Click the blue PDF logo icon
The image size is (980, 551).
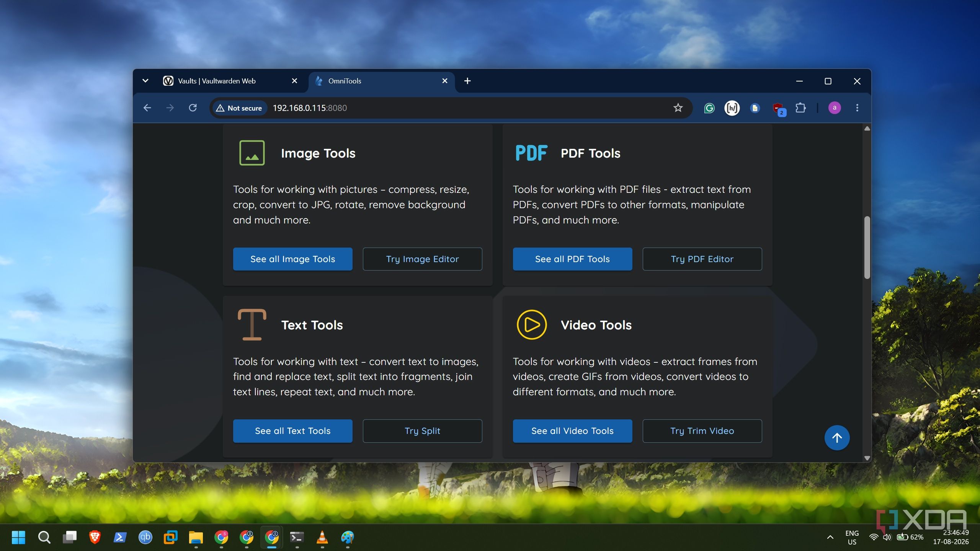click(x=531, y=153)
